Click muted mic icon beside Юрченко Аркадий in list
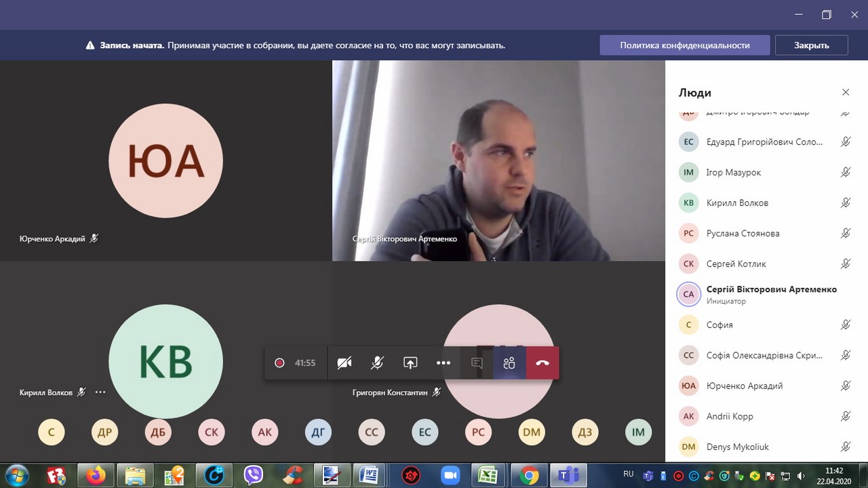The width and height of the screenshot is (868, 488). click(x=846, y=386)
